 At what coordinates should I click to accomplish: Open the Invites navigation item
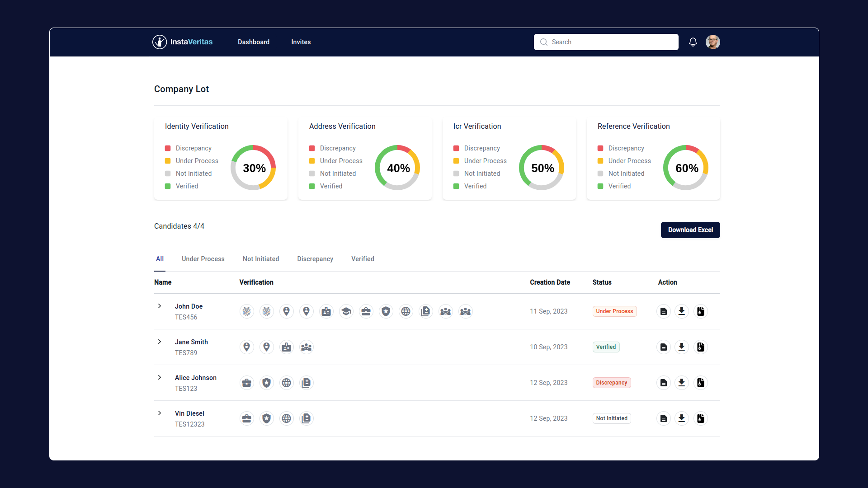click(301, 42)
